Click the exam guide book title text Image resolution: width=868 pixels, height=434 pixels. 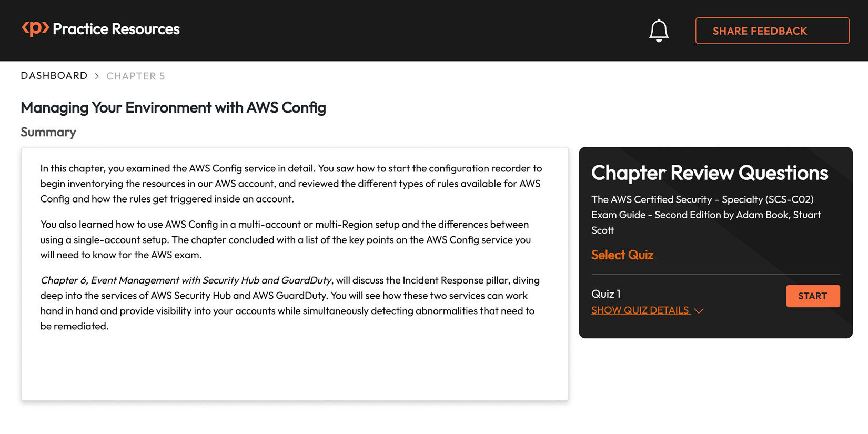pos(706,215)
